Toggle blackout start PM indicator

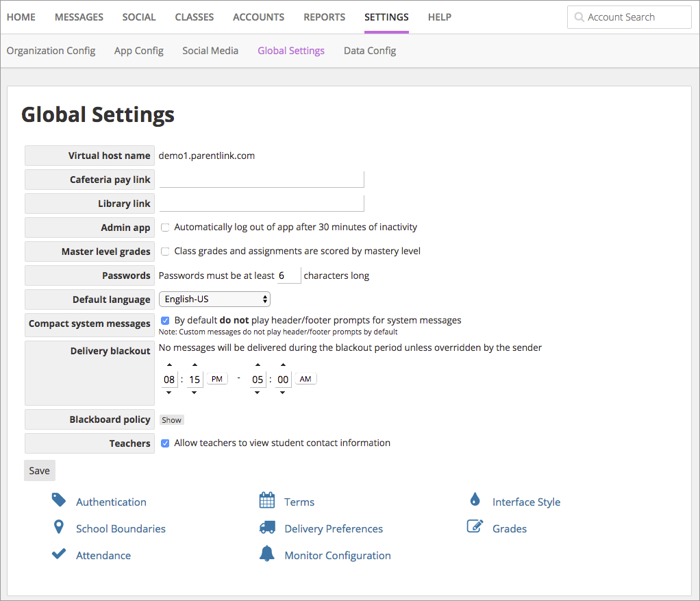point(217,379)
